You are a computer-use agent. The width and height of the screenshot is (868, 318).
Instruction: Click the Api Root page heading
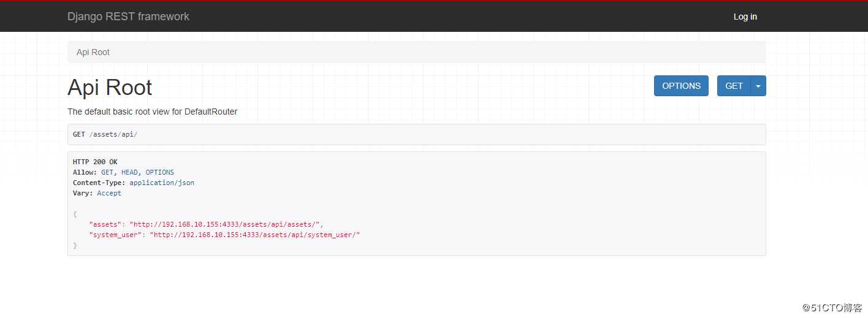110,87
